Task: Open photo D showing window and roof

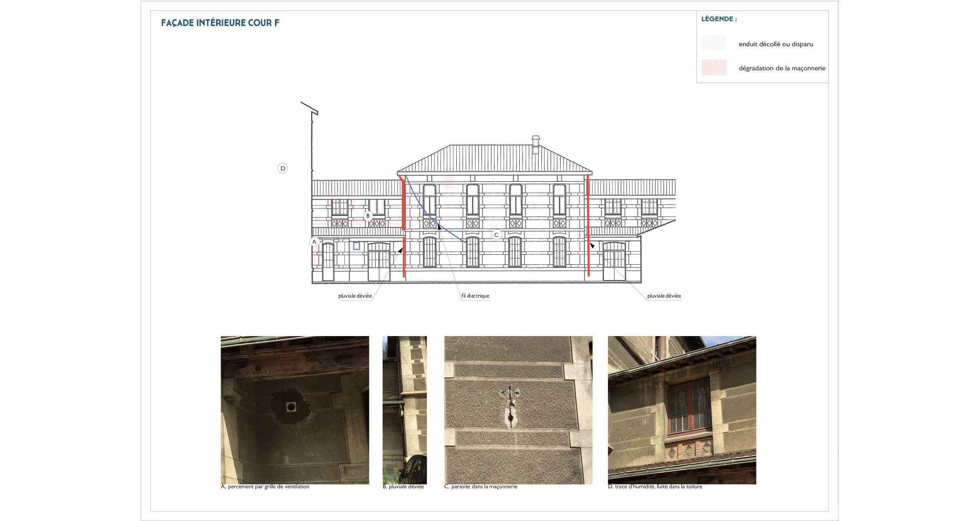Action: [x=682, y=410]
